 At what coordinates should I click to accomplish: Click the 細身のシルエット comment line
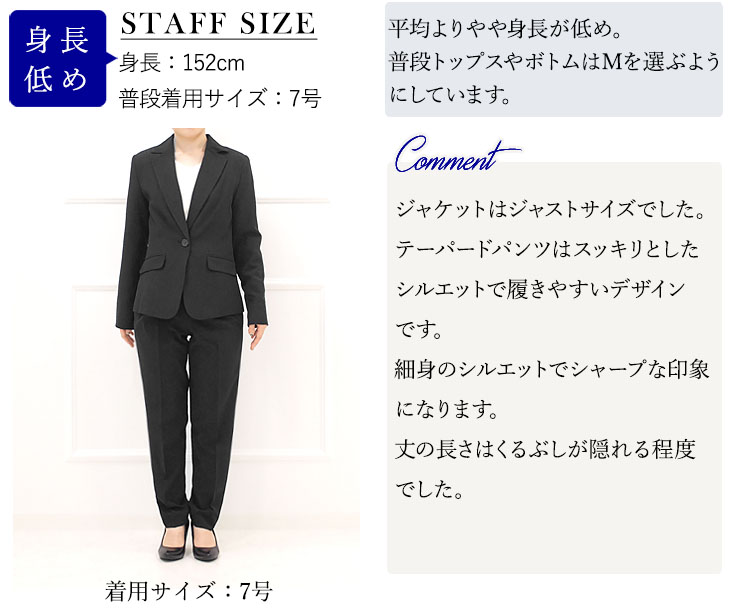552,370
